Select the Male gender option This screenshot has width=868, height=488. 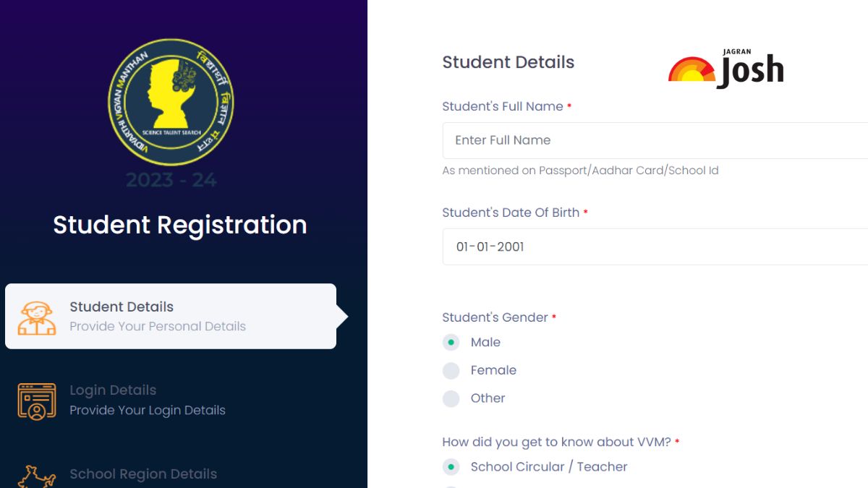(x=451, y=343)
